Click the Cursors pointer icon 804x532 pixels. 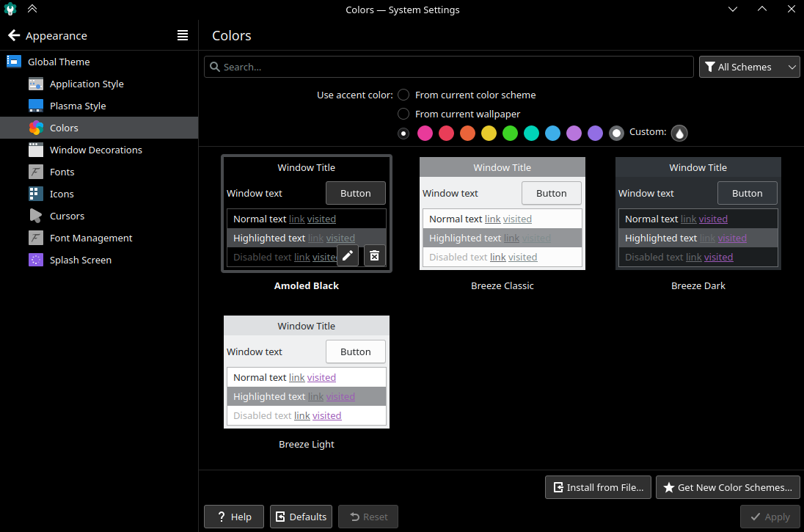pyautogui.click(x=36, y=216)
